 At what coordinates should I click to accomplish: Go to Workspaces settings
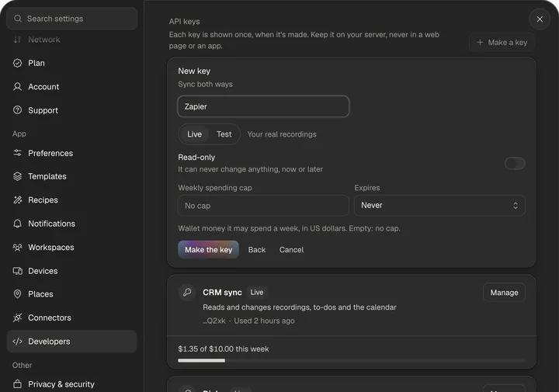point(71,248)
